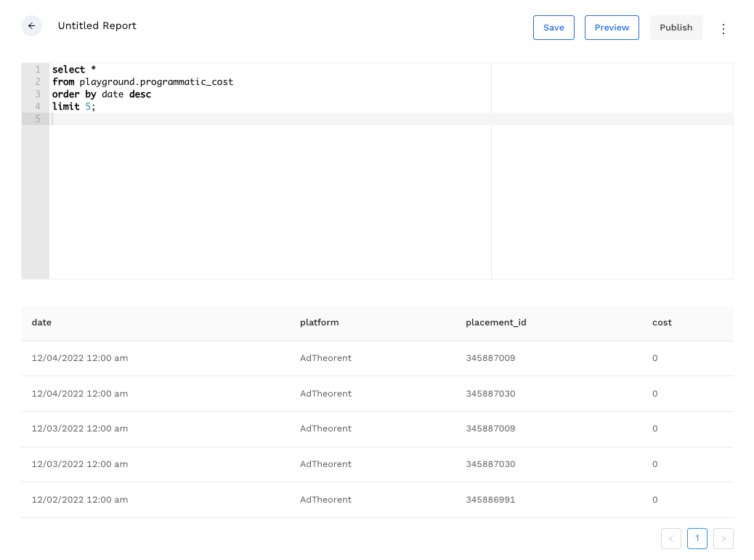The image size is (754, 560).
Task: Go to the previous results page
Action: [x=670, y=538]
